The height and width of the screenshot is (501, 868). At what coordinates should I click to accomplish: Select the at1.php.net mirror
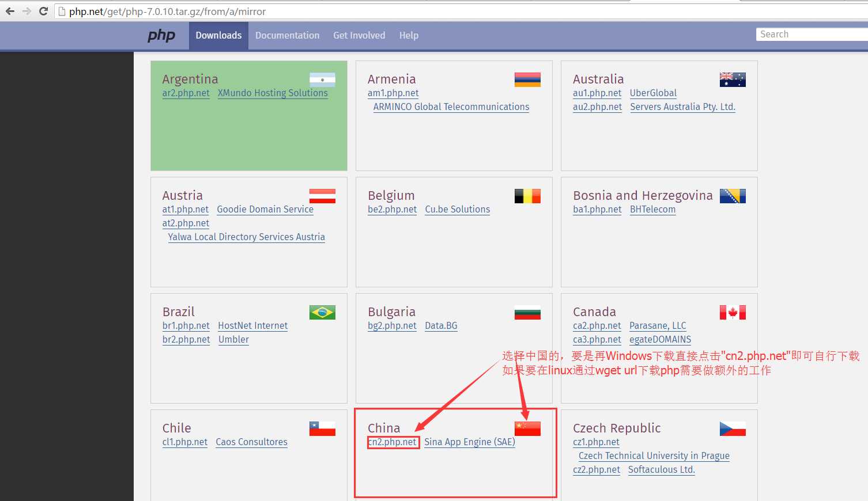[185, 209]
